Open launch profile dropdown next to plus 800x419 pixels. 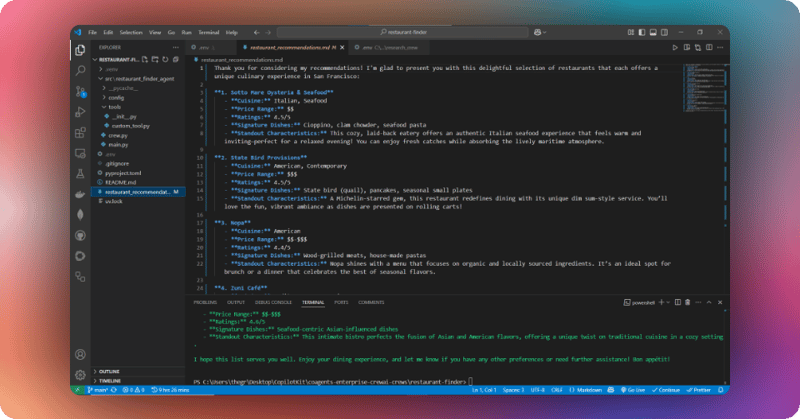pos(668,302)
